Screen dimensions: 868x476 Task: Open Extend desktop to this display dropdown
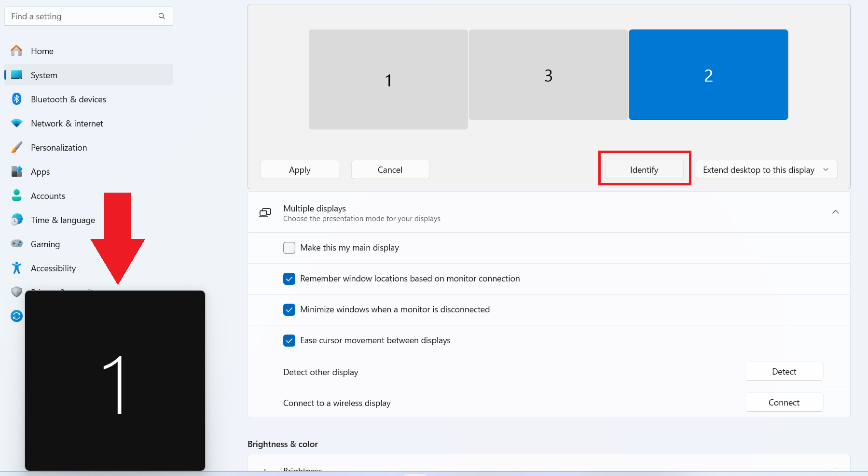[766, 170]
